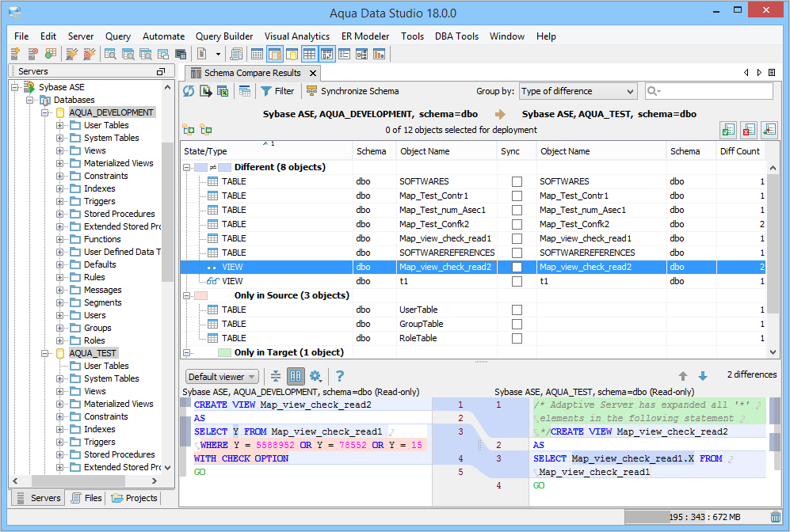Click the collapse unchanged fragments icon

(276, 376)
